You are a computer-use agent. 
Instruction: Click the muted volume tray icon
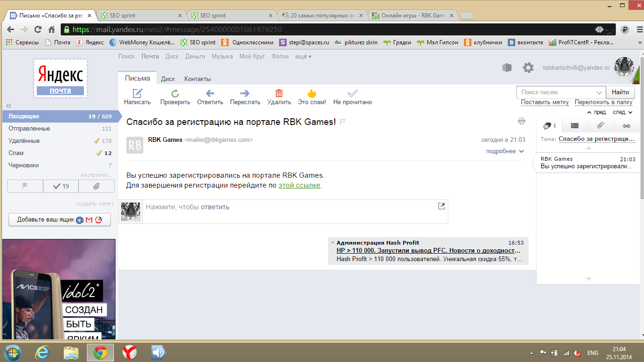click(578, 353)
